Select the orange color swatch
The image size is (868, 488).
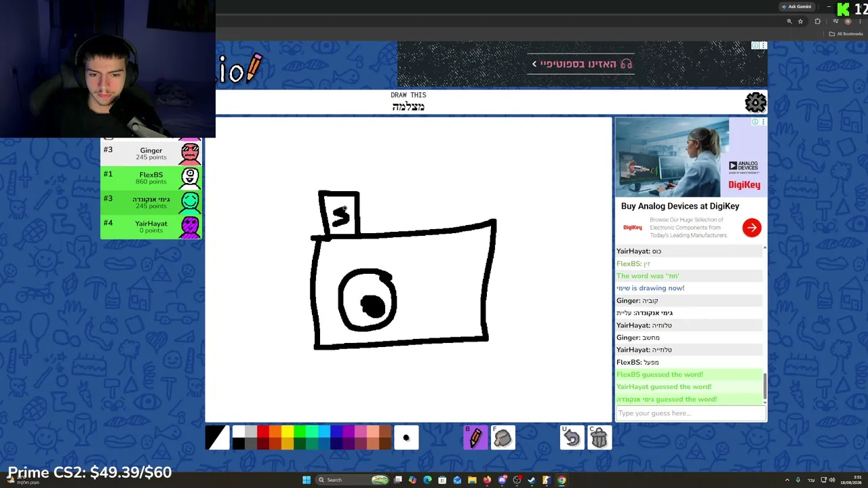pyautogui.click(x=275, y=432)
